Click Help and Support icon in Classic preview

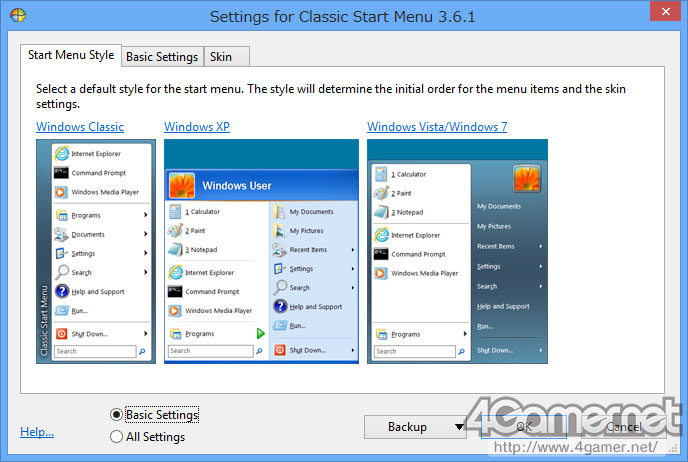click(x=62, y=291)
